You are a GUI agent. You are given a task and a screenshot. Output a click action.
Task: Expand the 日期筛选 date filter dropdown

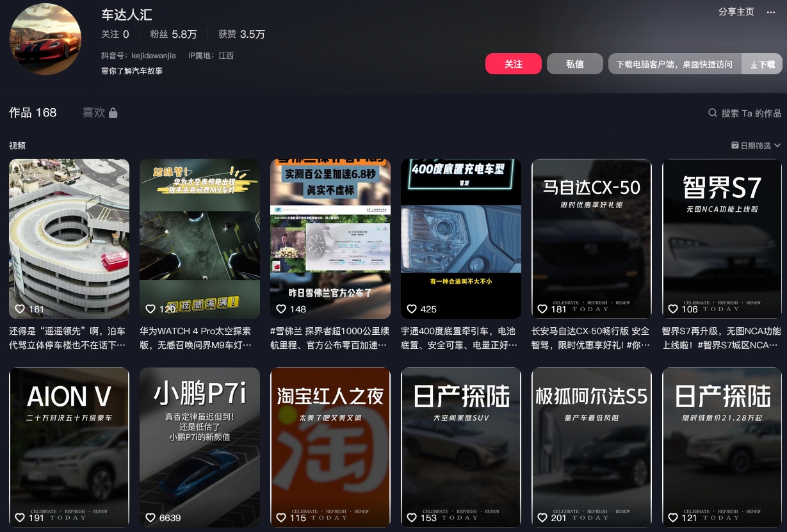756,145
